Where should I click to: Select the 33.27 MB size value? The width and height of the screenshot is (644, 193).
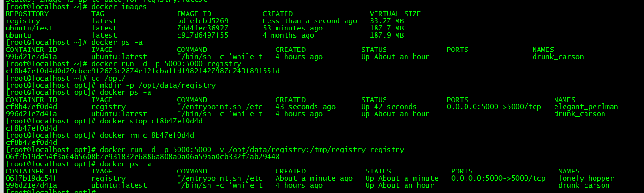pyautogui.click(x=386, y=21)
